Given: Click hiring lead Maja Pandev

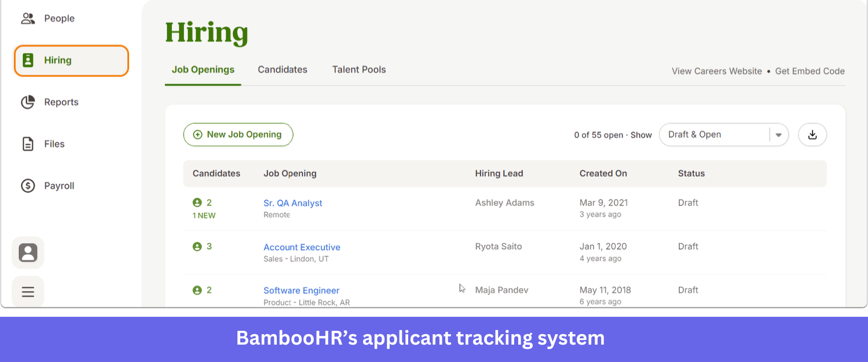Looking at the screenshot, I should (x=502, y=290).
